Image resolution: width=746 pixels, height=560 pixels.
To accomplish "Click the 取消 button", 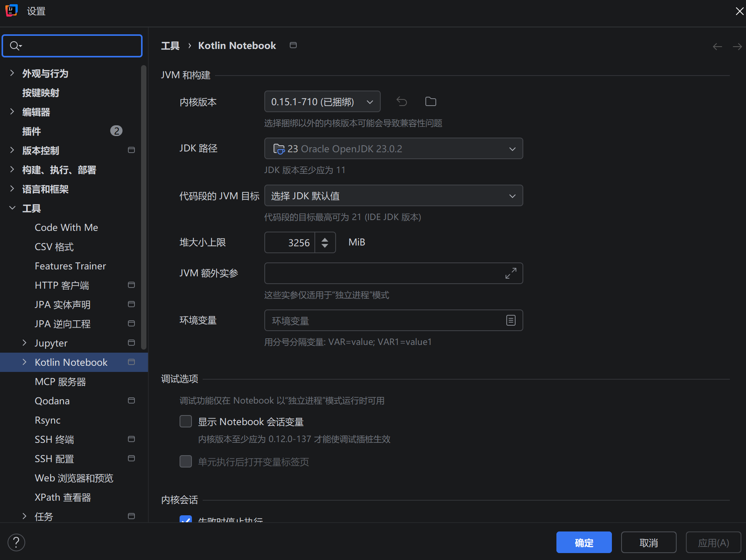I will tap(649, 542).
